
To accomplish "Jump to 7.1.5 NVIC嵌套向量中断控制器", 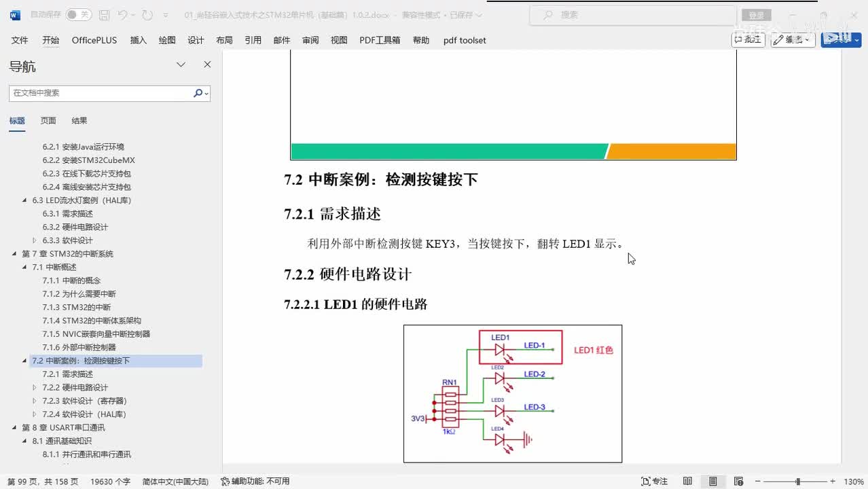I will [x=96, y=334].
